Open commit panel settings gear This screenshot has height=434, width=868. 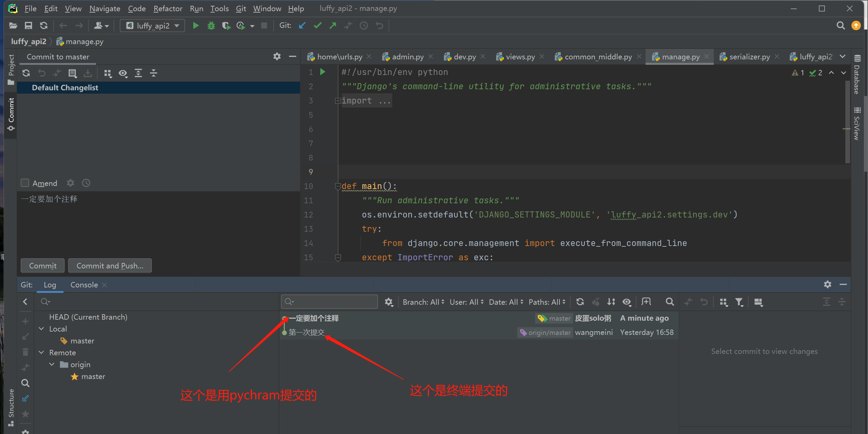click(x=277, y=56)
